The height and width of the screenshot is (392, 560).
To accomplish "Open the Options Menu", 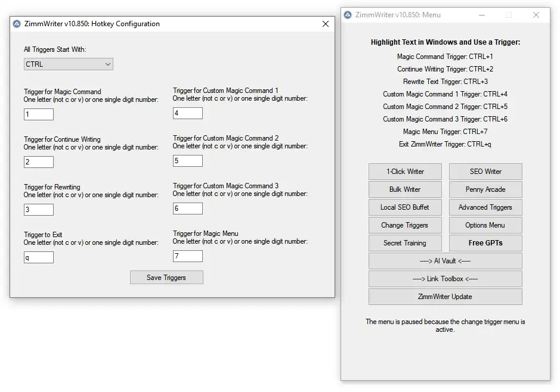I will (485, 225).
